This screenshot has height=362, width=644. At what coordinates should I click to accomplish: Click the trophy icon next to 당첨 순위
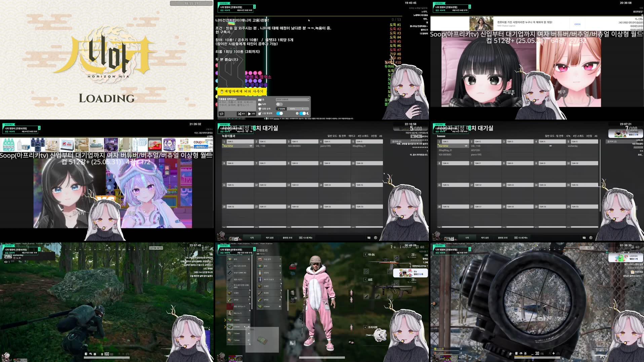click(260, 109)
